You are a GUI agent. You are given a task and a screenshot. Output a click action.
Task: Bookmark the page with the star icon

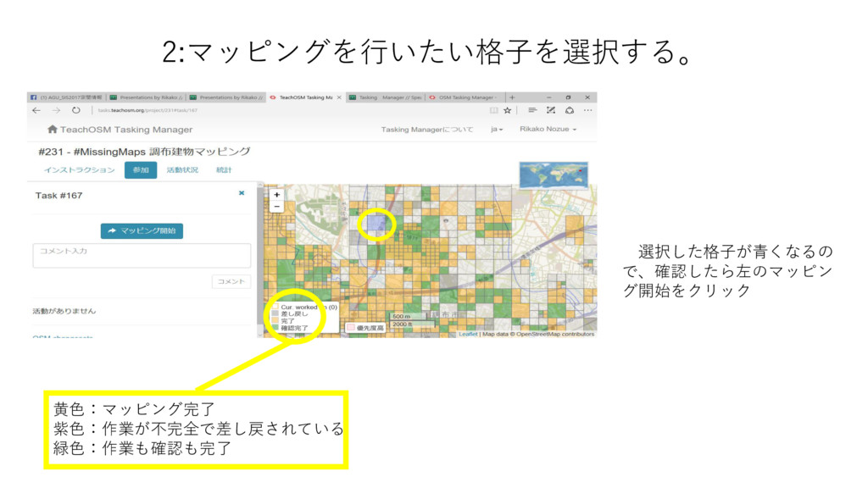tap(507, 111)
